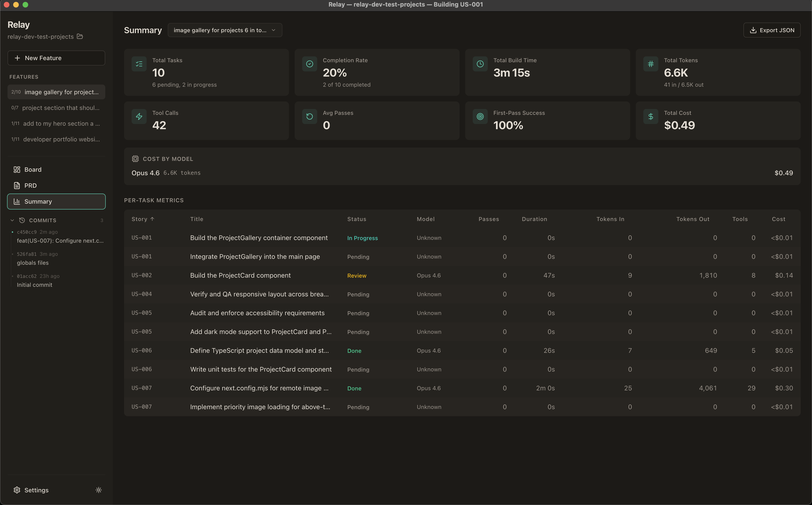Click the history icon beside Commits heading
This screenshot has height=505, width=812.
(22, 220)
